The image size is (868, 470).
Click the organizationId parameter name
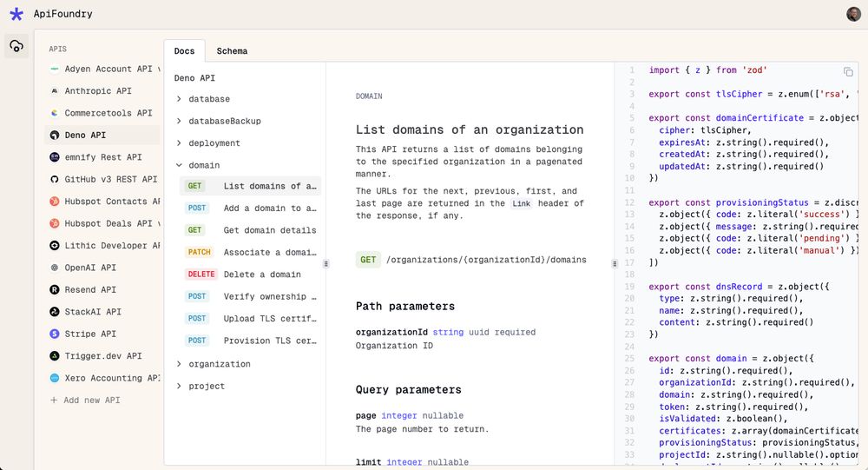[x=392, y=333]
